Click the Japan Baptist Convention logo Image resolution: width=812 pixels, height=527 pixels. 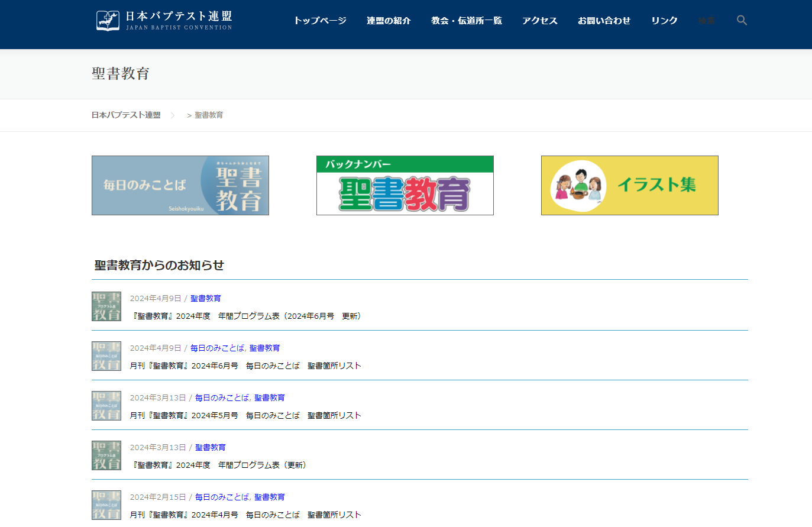pyautogui.click(x=164, y=21)
